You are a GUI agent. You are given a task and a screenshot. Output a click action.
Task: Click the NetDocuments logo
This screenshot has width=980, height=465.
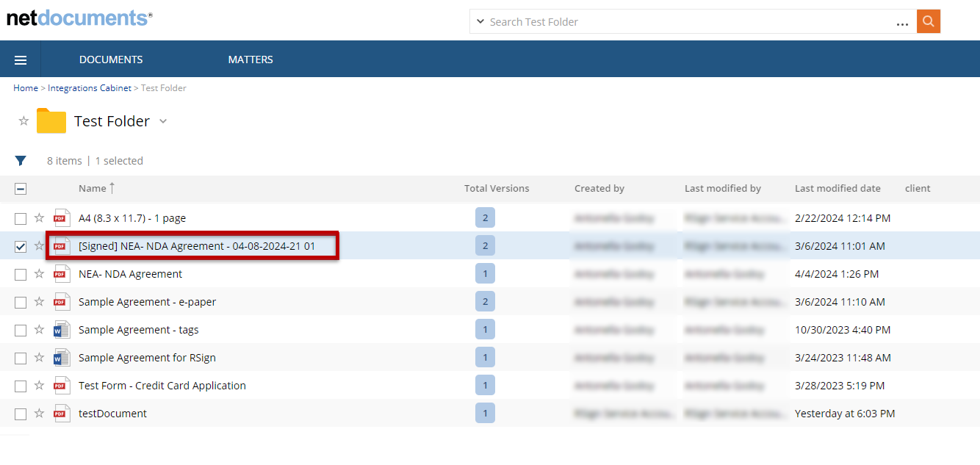tap(79, 18)
